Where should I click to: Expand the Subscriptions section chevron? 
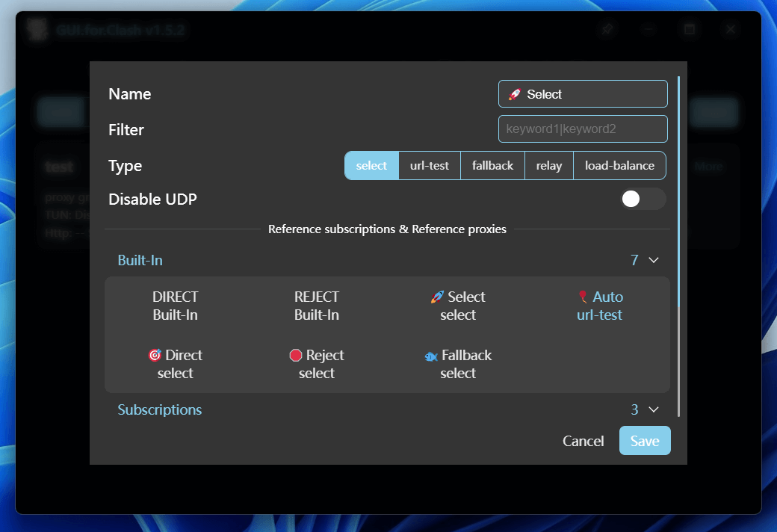[654, 409]
